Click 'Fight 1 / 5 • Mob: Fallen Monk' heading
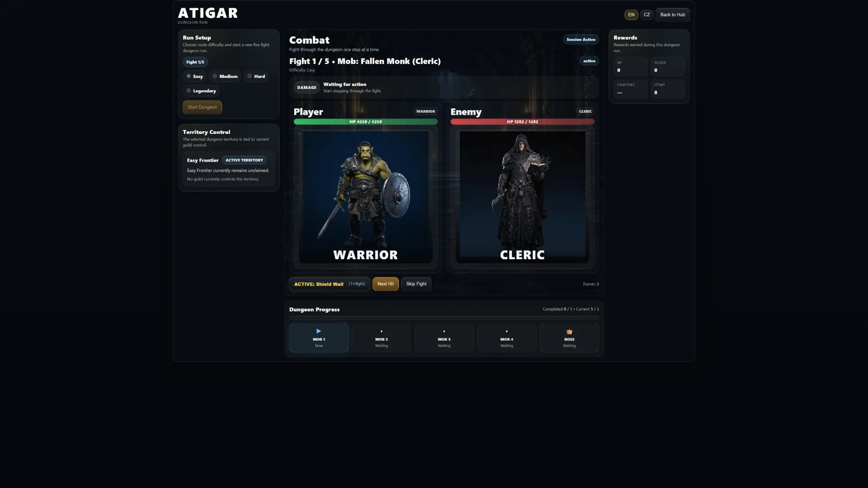The height and width of the screenshot is (488, 868). click(365, 61)
